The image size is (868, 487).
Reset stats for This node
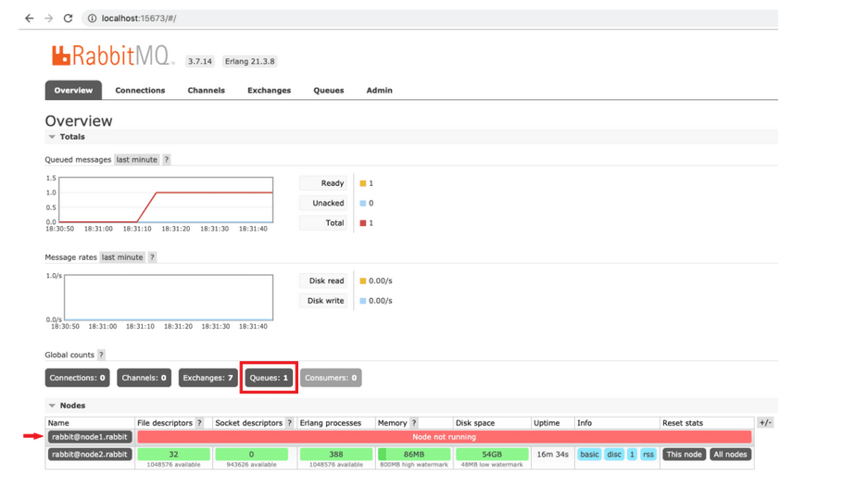coord(685,455)
